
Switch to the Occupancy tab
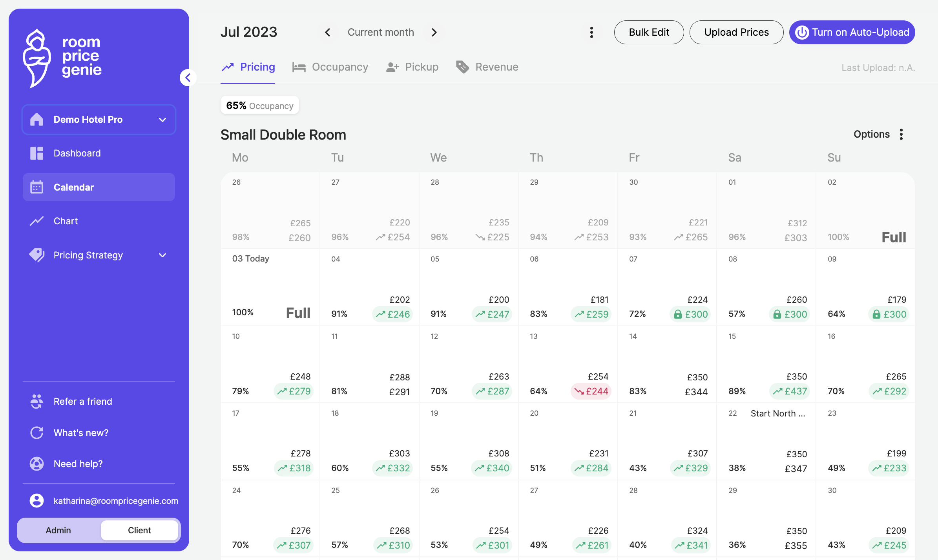point(330,67)
